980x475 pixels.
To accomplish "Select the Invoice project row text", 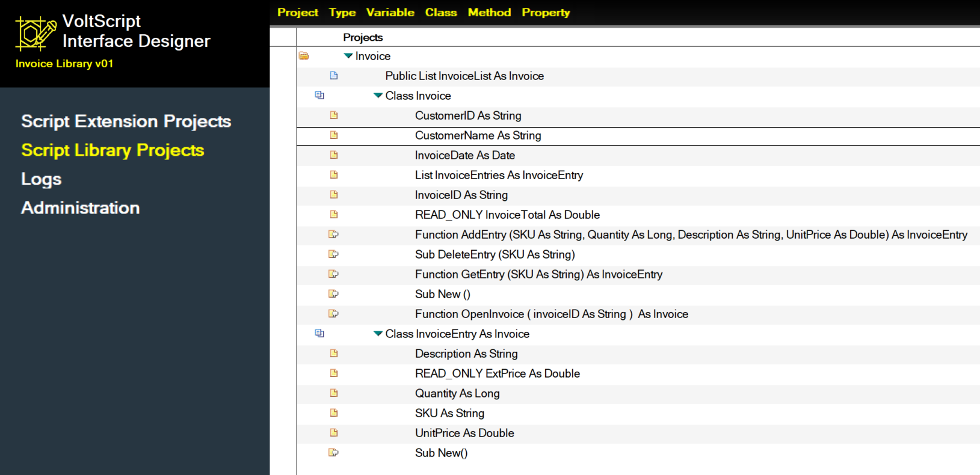I will pyautogui.click(x=373, y=56).
